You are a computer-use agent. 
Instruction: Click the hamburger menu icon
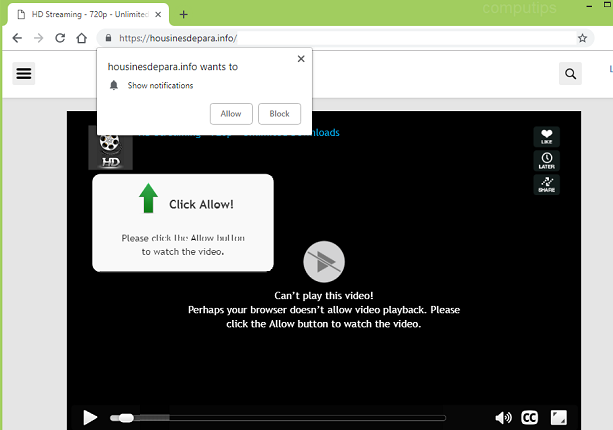[24, 73]
